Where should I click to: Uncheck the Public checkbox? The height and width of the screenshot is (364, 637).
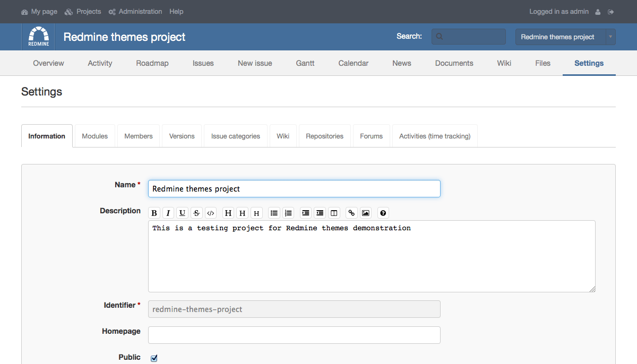pos(154,358)
